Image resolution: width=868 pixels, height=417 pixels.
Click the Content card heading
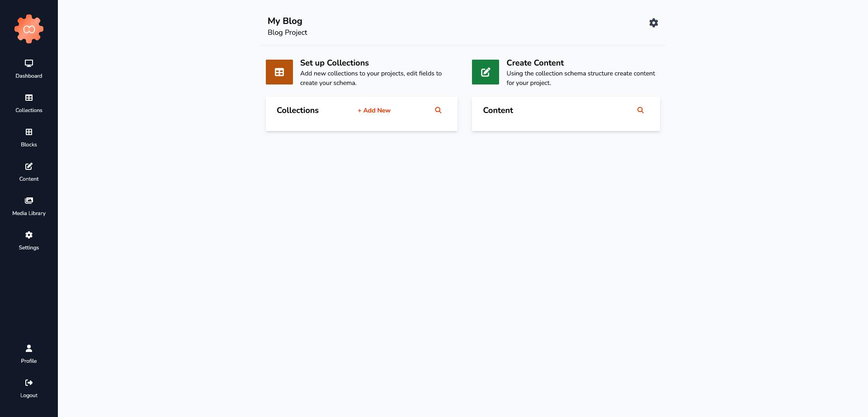coord(498,110)
